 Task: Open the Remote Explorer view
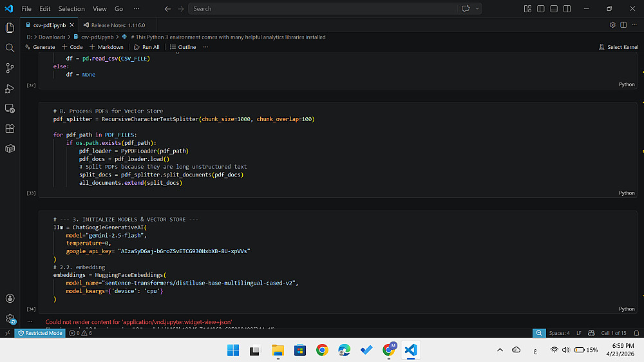10,108
